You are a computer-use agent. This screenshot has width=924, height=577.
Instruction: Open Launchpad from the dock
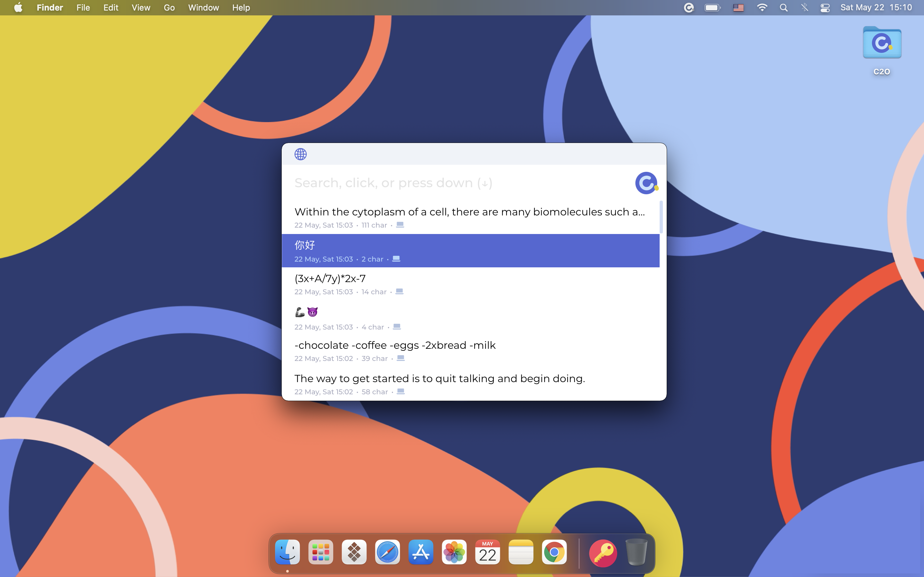[320, 552]
